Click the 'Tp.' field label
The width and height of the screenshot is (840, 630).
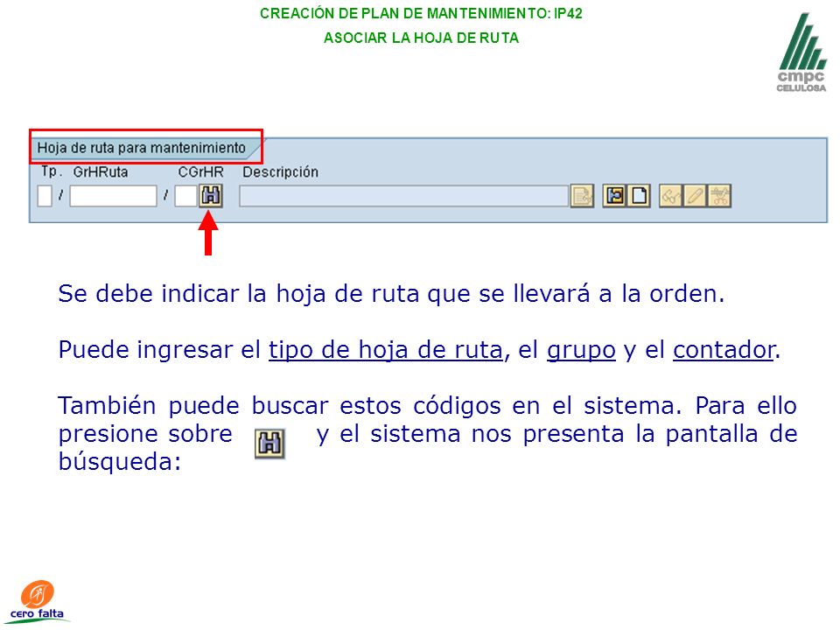52,171
